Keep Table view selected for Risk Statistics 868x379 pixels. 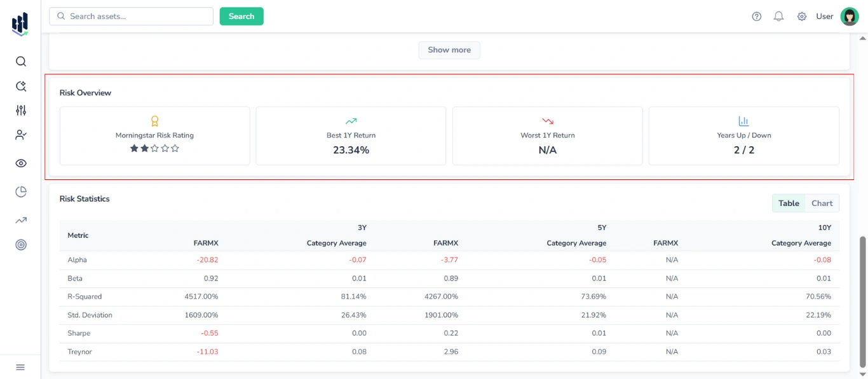pos(789,203)
